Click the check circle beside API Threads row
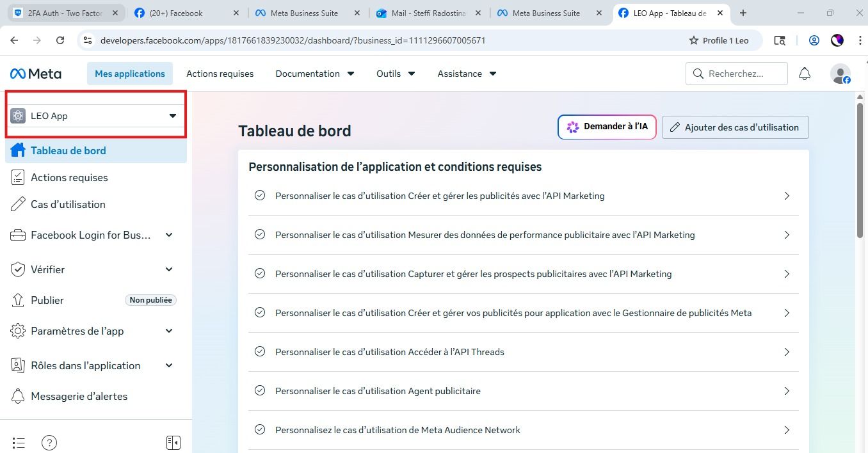The width and height of the screenshot is (868, 453). tap(259, 351)
